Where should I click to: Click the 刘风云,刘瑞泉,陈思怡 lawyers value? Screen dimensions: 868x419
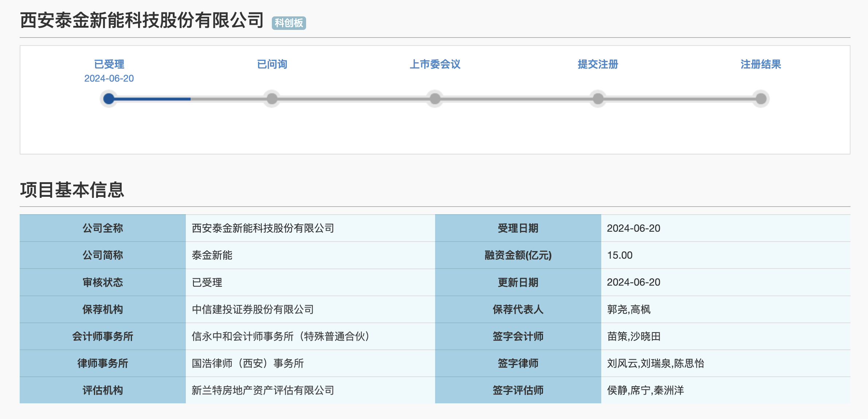tap(655, 363)
